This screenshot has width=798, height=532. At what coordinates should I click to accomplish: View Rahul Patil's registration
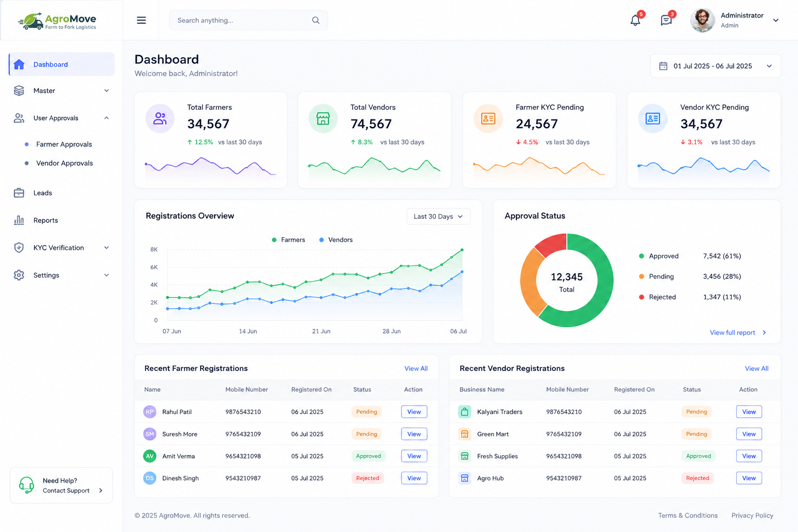coord(414,412)
